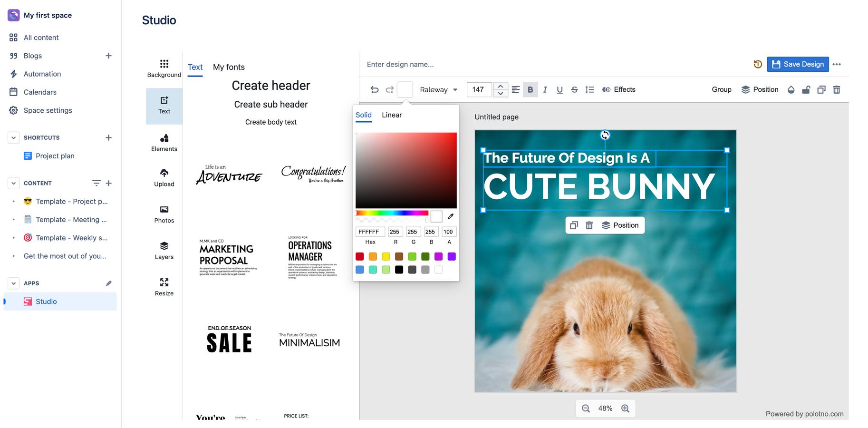
Task: Add a new blog with plus
Action: tap(108, 56)
